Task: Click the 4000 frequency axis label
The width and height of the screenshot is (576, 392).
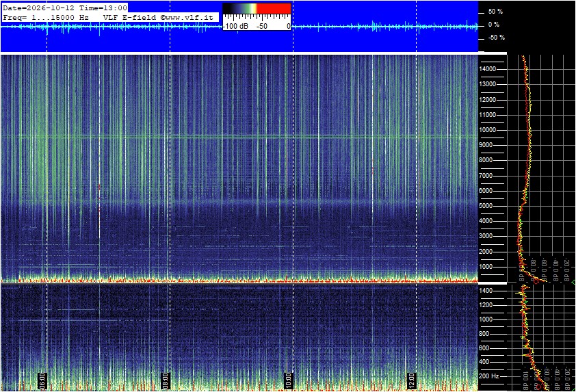Action: 486,221
